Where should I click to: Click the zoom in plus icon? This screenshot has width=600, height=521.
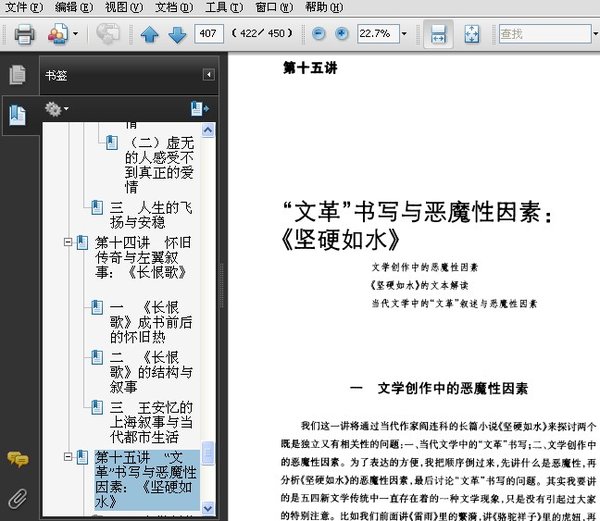click(342, 34)
